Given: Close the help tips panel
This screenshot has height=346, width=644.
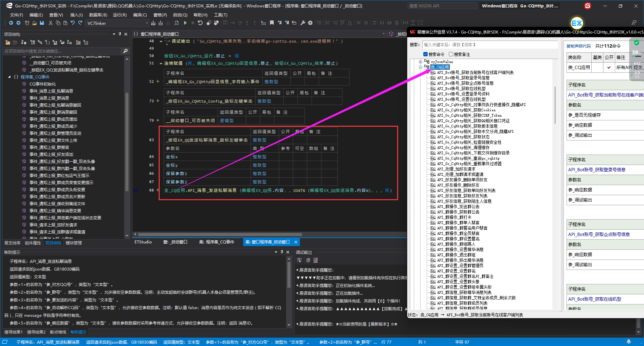Looking at the screenshot, I should coord(288,252).
